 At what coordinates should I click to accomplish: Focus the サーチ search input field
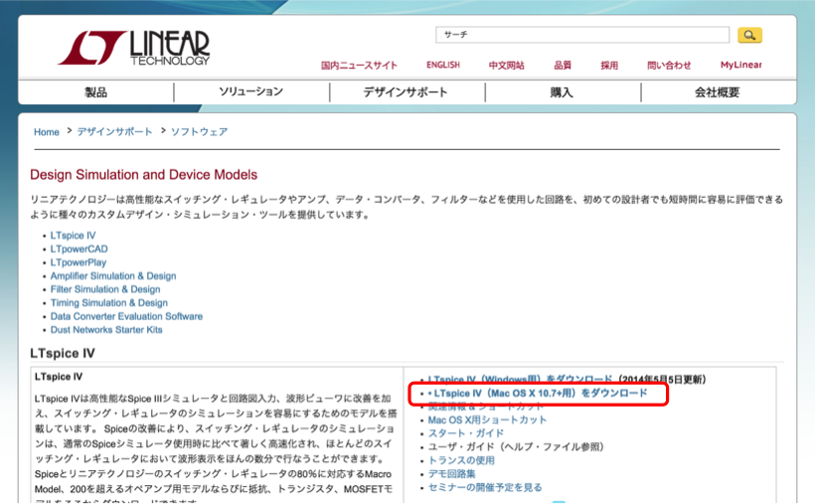(x=582, y=35)
